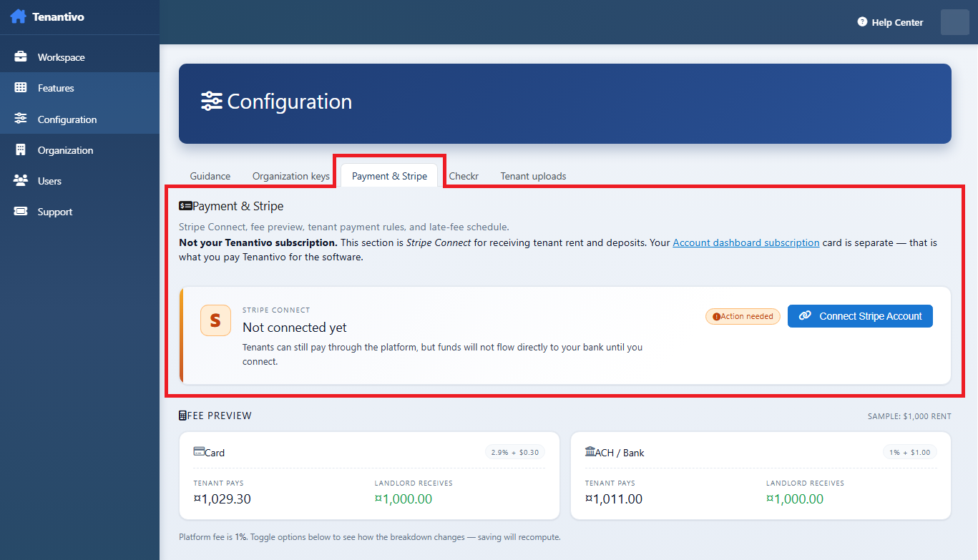Click the Organization building icon
Viewport: 978px width, 560px height.
[x=21, y=150]
